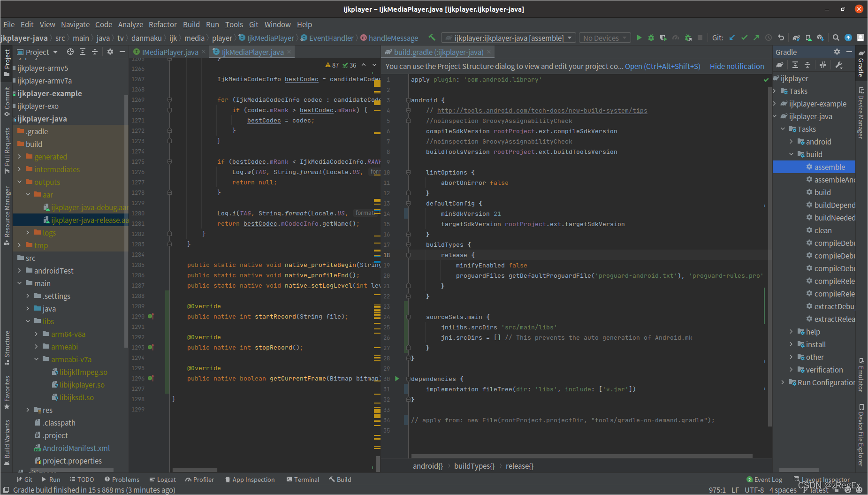Image resolution: width=868 pixels, height=495 pixels.
Task: Toggle the Resource Manager tool window
Action: (x=7, y=216)
